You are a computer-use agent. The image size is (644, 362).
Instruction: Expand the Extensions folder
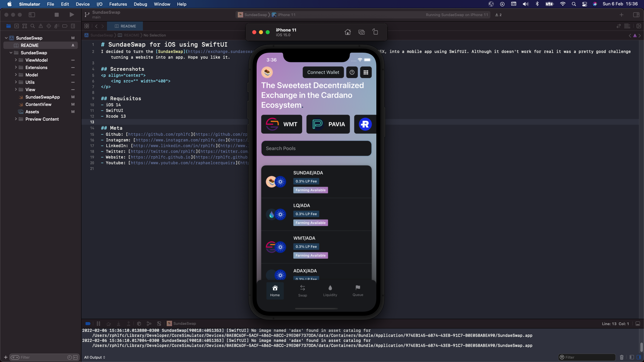(16, 68)
